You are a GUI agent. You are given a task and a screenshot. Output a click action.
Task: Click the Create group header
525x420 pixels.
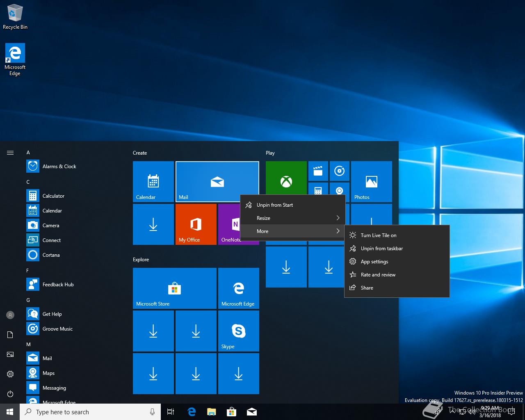coord(140,153)
